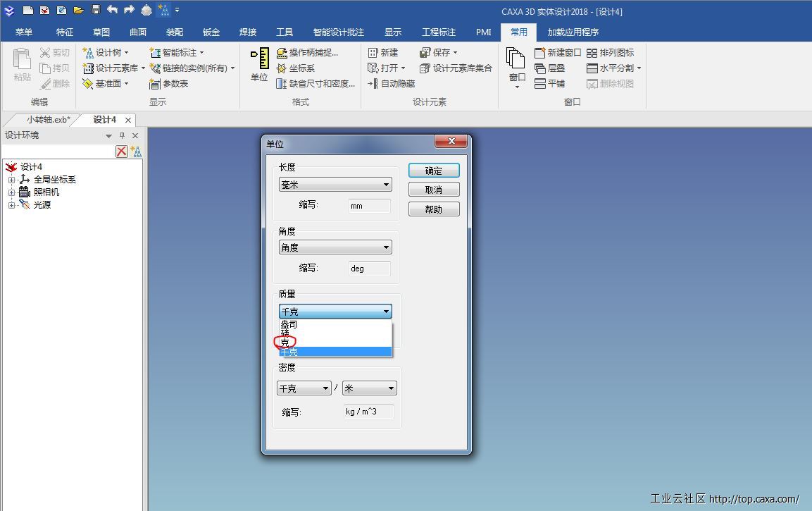The width and height of the screenshot is (812, 511).
Task: Click the New document icon in quick access toolbar
Action: click(28, 10)
